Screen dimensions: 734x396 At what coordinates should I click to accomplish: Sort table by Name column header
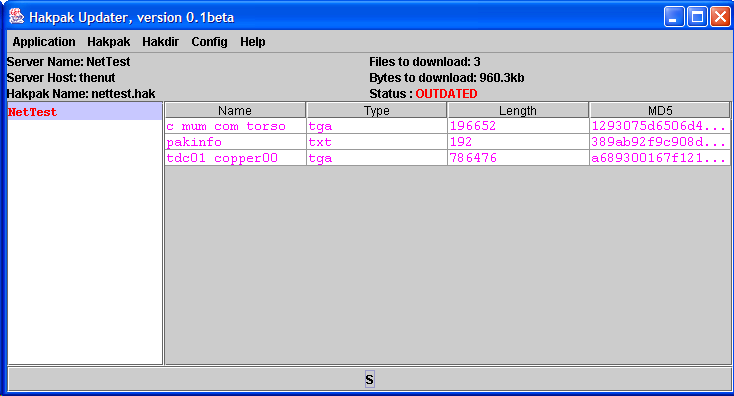coord(235,110)
